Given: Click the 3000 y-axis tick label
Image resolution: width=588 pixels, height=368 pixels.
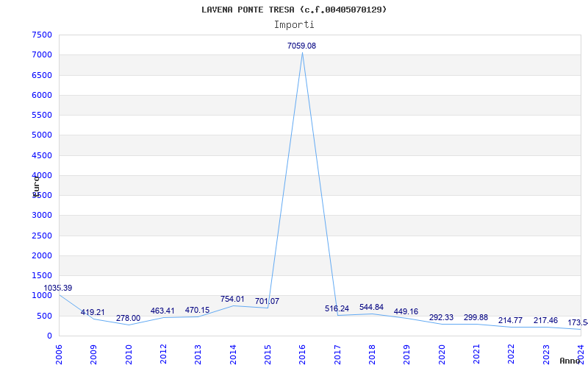Looking at the screenshot, I should [42, 215].
